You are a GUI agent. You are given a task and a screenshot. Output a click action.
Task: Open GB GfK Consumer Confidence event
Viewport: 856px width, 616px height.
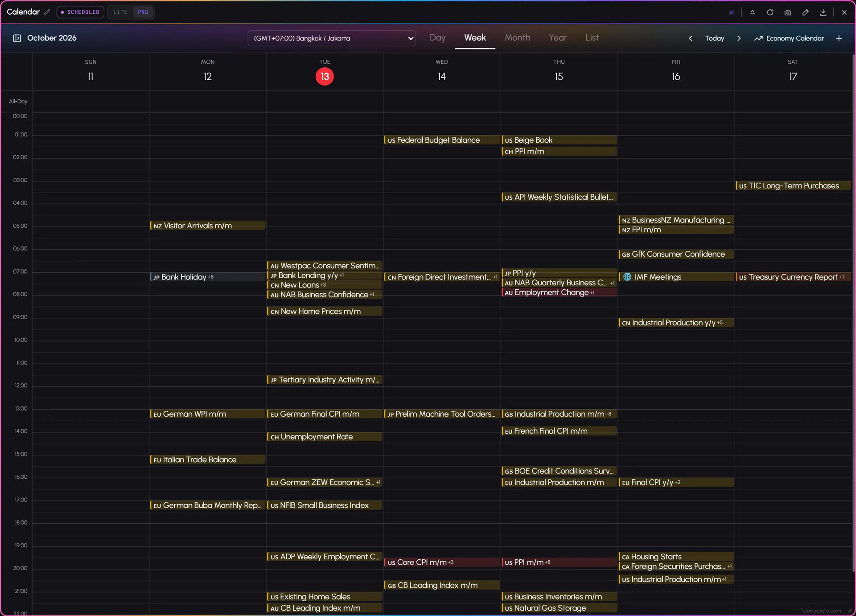click(676, 254)
